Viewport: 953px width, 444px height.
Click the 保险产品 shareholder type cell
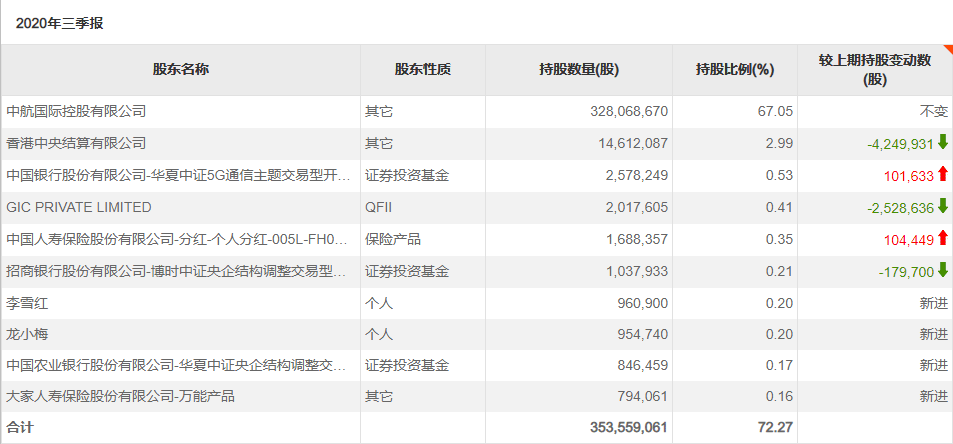[393, 239]
